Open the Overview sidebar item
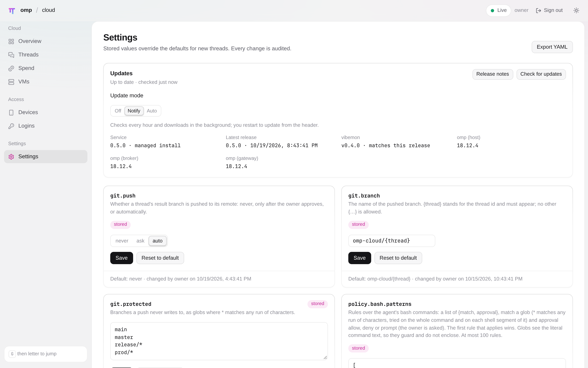588x368 pixels. pyautogui.click(x=46, y=41)
